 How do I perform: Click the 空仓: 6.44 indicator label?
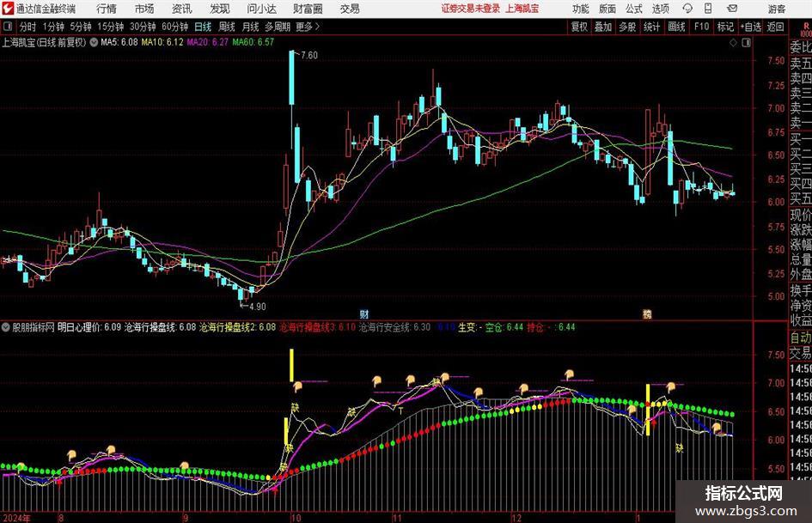pos(504,327)
